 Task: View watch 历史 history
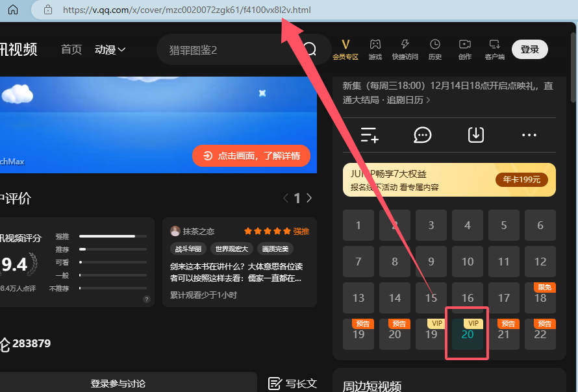pos(435,49)
